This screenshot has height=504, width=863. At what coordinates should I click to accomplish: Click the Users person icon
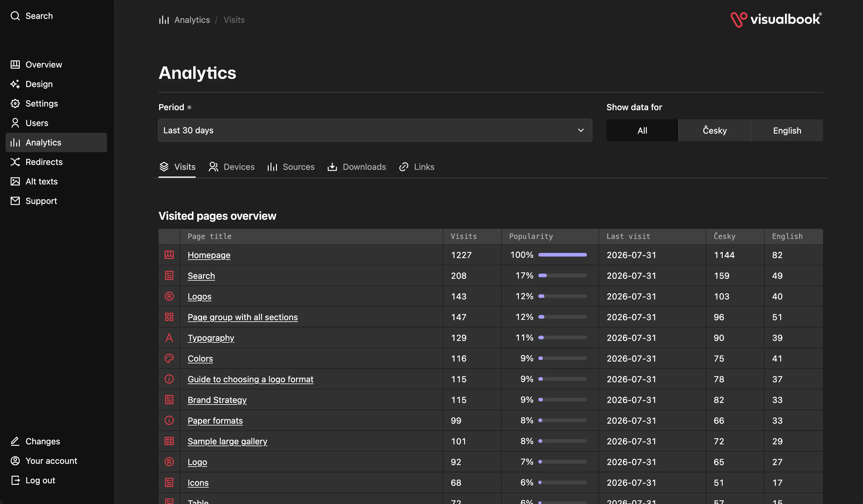[15, 123]
